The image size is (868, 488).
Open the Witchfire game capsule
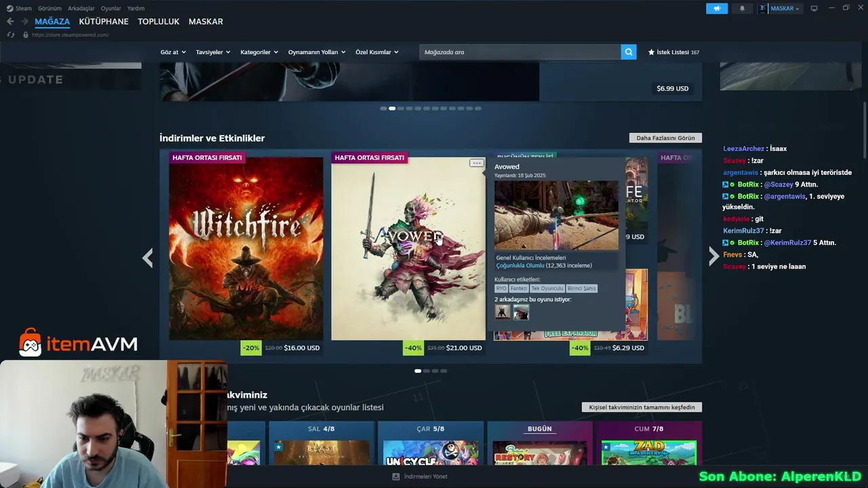[246, 249]
